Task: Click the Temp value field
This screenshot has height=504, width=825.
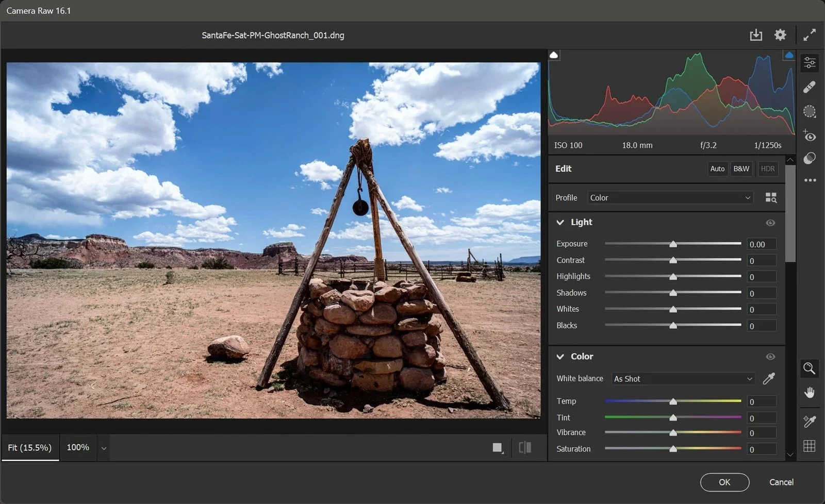Action: 762,402
